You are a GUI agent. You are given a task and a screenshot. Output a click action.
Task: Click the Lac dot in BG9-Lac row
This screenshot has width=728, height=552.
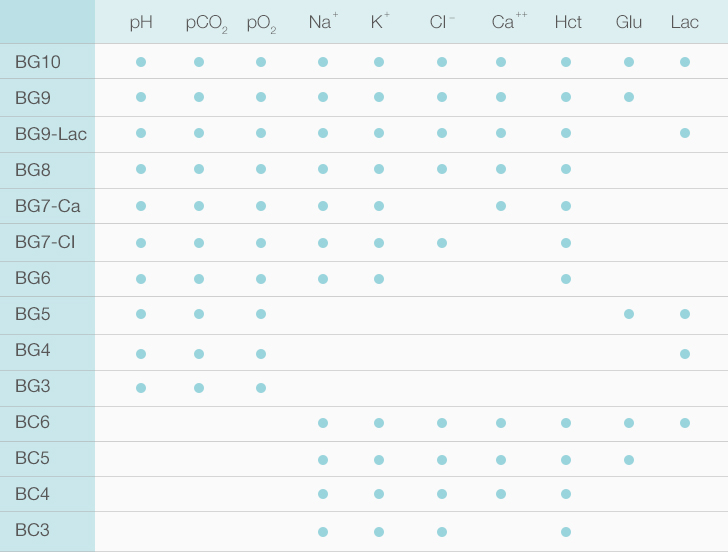[685, 133]
